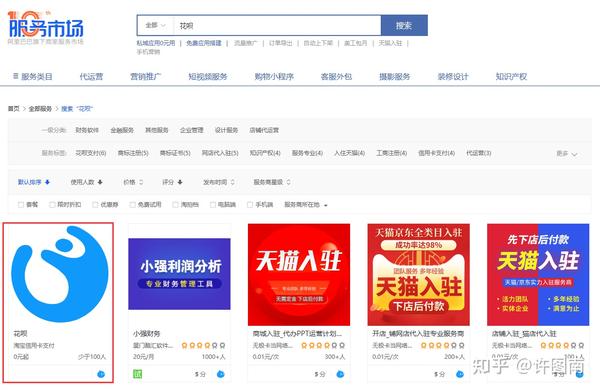Open 天猫京东全类目入驻 thumbnail
Viewport: 600px width, 390px height.
419,275
